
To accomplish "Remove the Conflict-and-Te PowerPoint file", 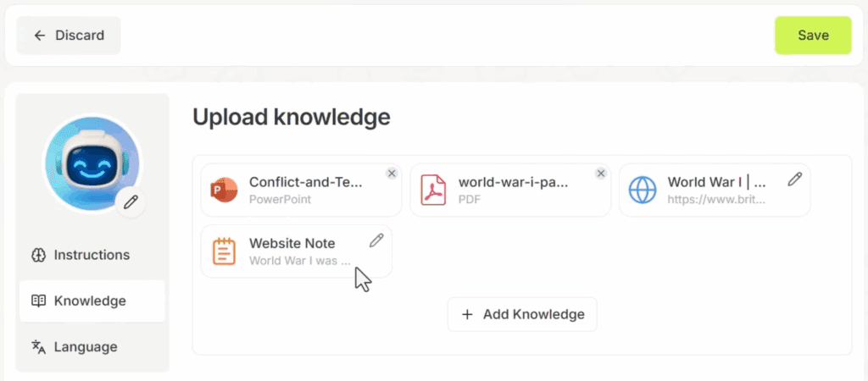I will click(392, 174).
